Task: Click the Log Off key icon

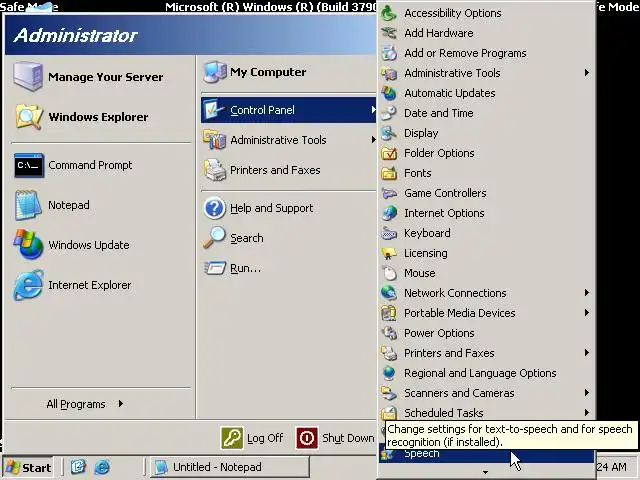Action: click(x=232, y=438)
